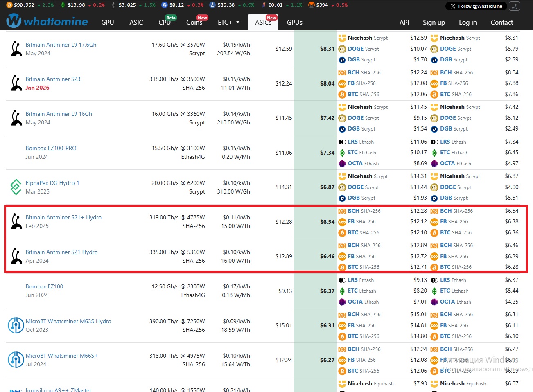533x392 pixels.
Task: Click the Bitmain logo beside Antminer S23
Action: click(16, 83)
